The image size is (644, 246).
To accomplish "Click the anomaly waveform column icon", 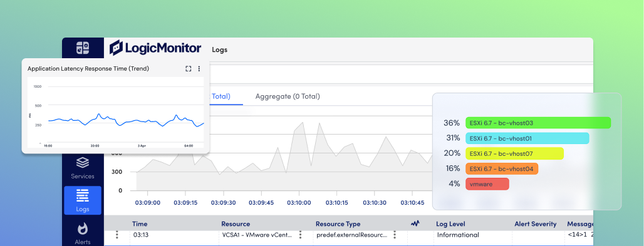I will [x=415, y=223].
